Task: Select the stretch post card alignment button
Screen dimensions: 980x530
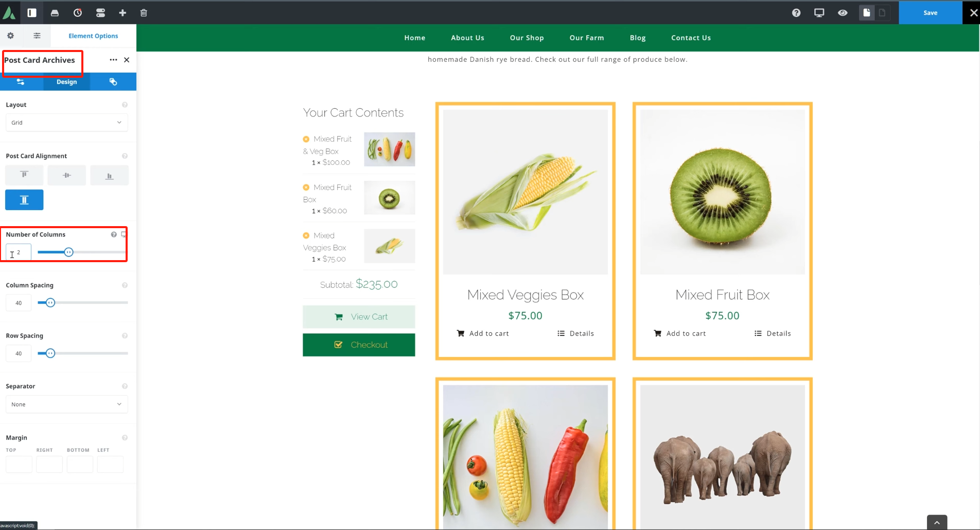Action: pos(24,200)
